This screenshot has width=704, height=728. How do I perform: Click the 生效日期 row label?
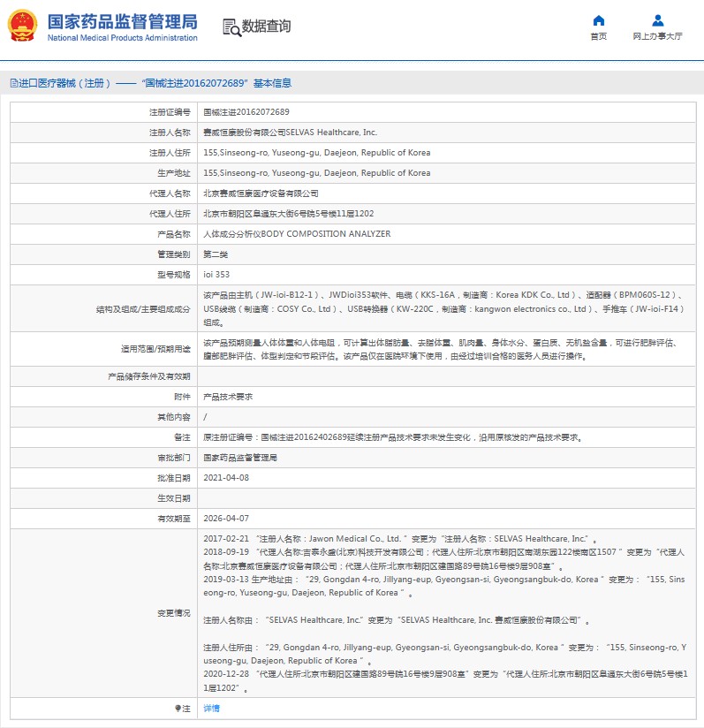click(x=174, y=498)
